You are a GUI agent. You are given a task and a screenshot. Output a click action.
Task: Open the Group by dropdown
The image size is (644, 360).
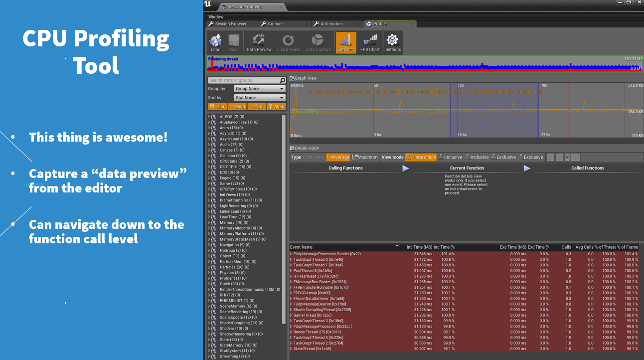[259, 89]
